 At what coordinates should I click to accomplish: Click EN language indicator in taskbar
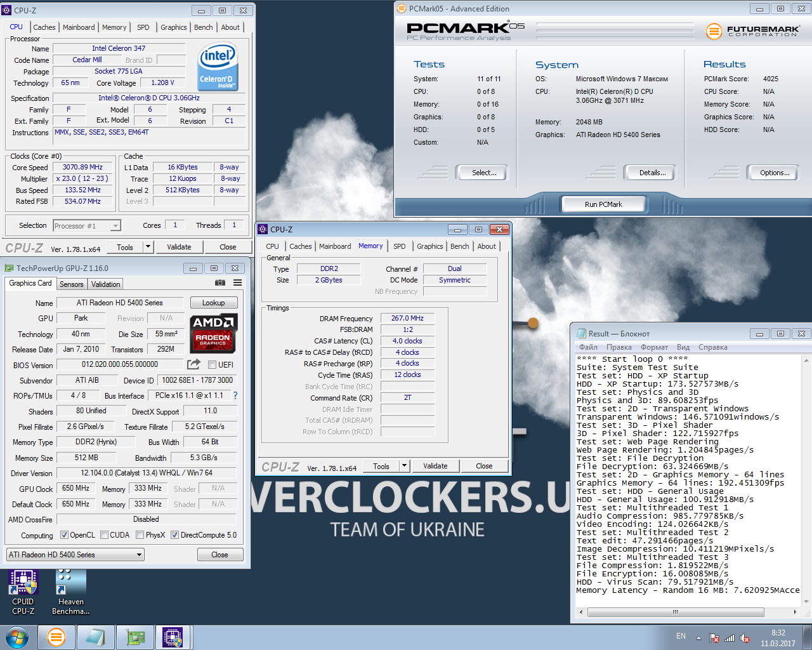[681, 636]
